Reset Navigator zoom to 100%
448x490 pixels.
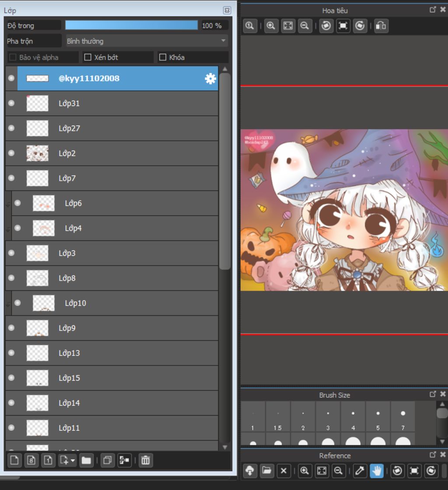pyautogui.click(x=250, y=26)
